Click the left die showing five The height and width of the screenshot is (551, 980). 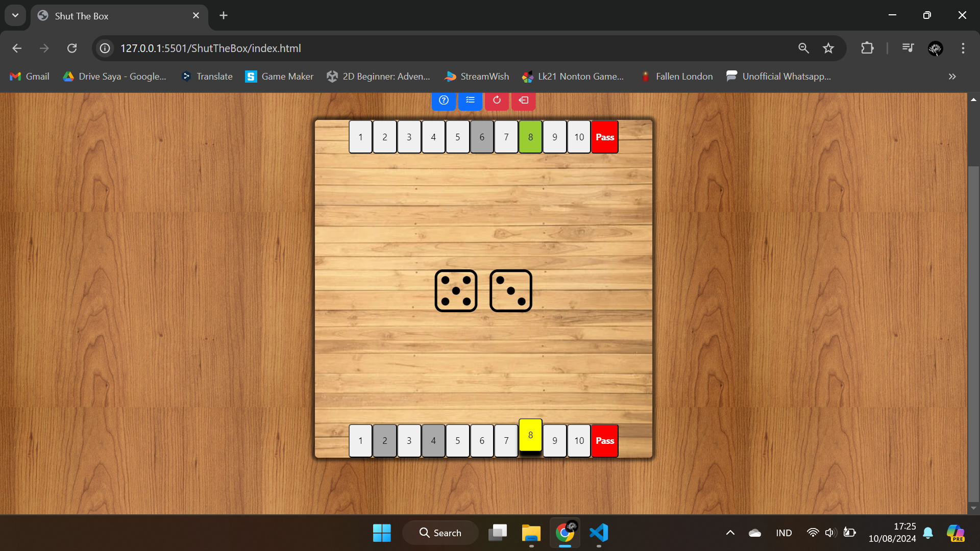[456, 291]
